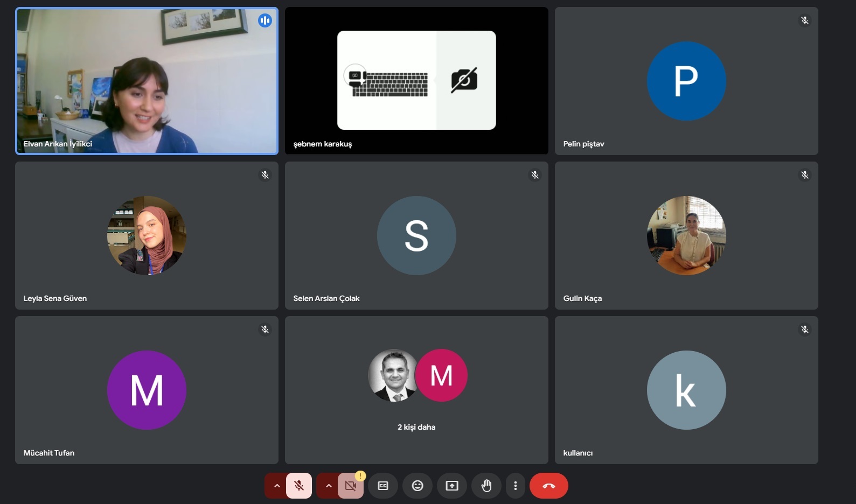856x504 pixels.
Task: Open the three-dot more options menu
Action: click(x=516, y=486)
